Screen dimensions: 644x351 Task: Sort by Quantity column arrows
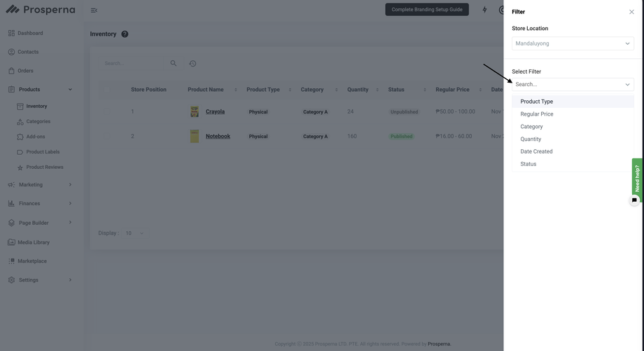coord(377,90)
